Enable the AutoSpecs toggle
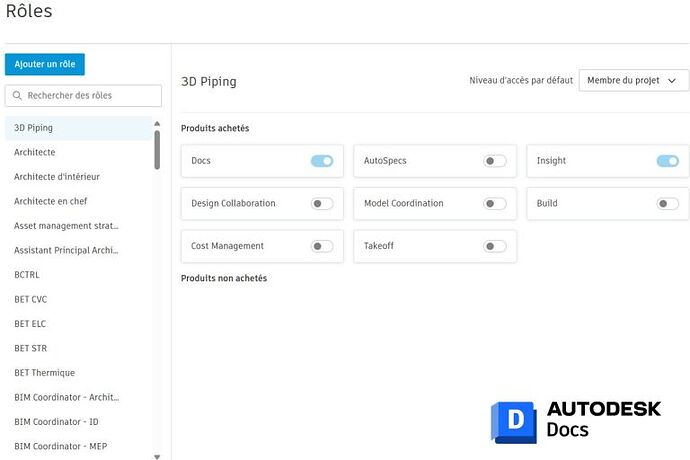The height and width of the screenshot is (460, 690). point(495,161)
